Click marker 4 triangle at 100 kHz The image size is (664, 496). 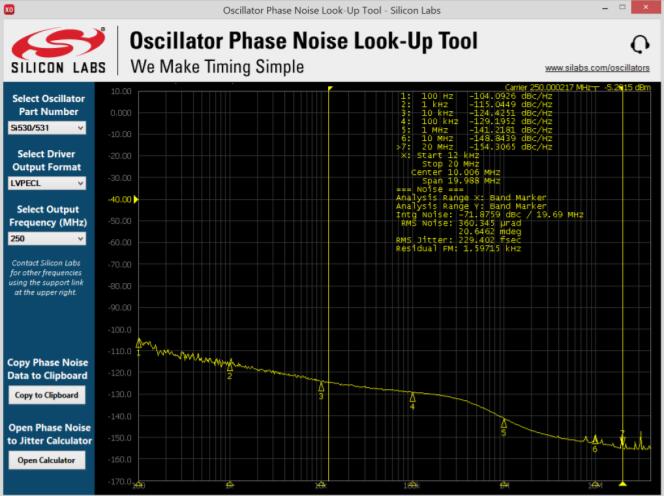point(412,397)
